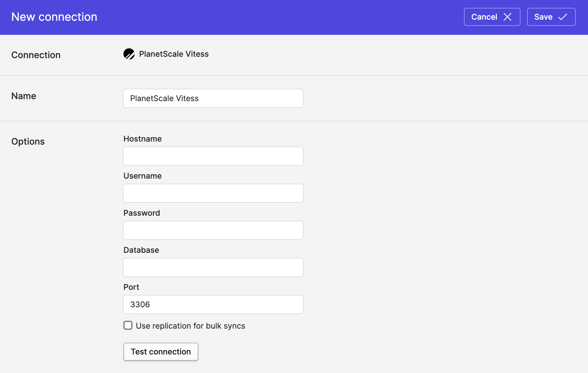Viewport: 588px width, 373px height.
Task: Save the new connection
Action: coord(551,17)
